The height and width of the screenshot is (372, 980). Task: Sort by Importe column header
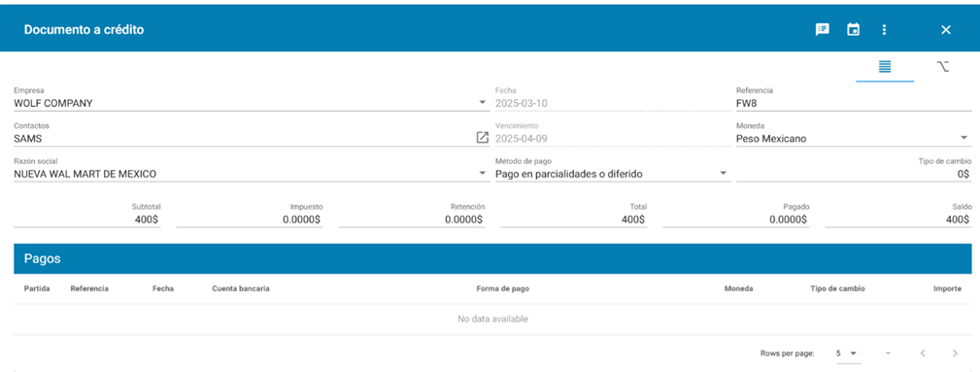[948, 288]
